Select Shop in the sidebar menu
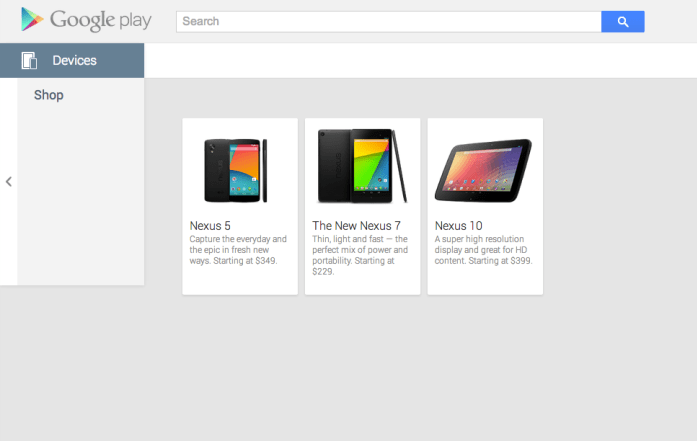697x441 pixels. [49, 95]
